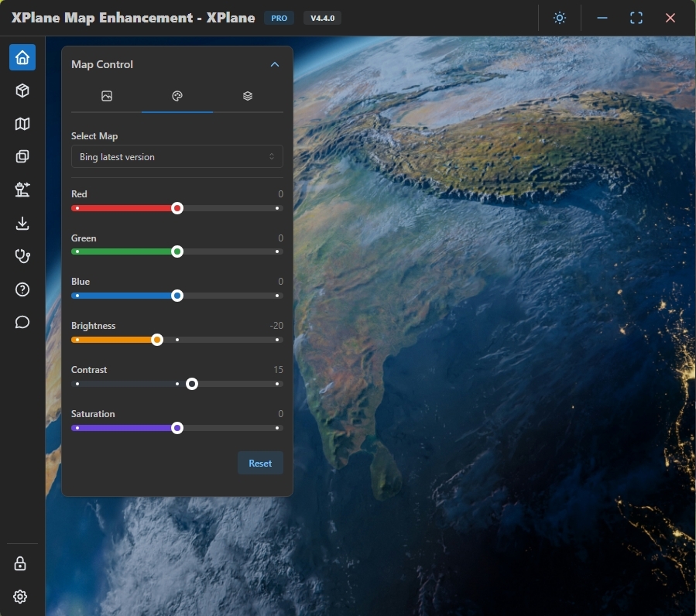
Task: Open the help question mark icon
Action: click(x=22, y=289)
